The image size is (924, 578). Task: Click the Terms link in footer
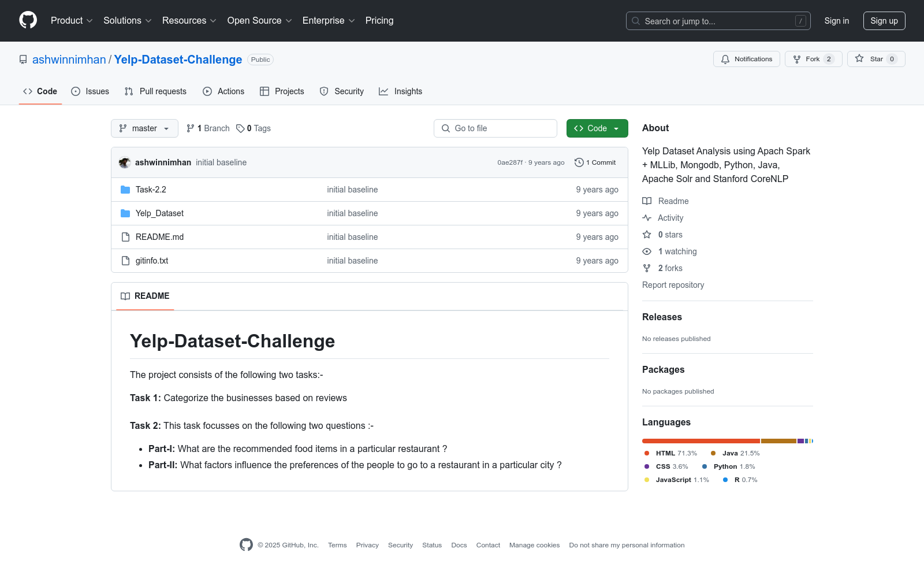pyautogui.click(x=337, y=545)
